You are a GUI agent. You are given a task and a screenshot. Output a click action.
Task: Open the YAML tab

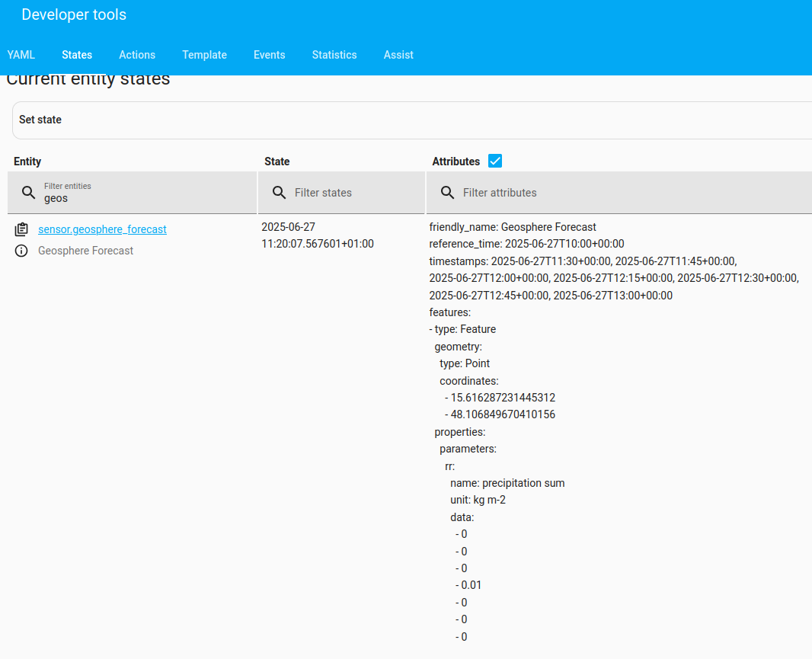click(21, 55)
